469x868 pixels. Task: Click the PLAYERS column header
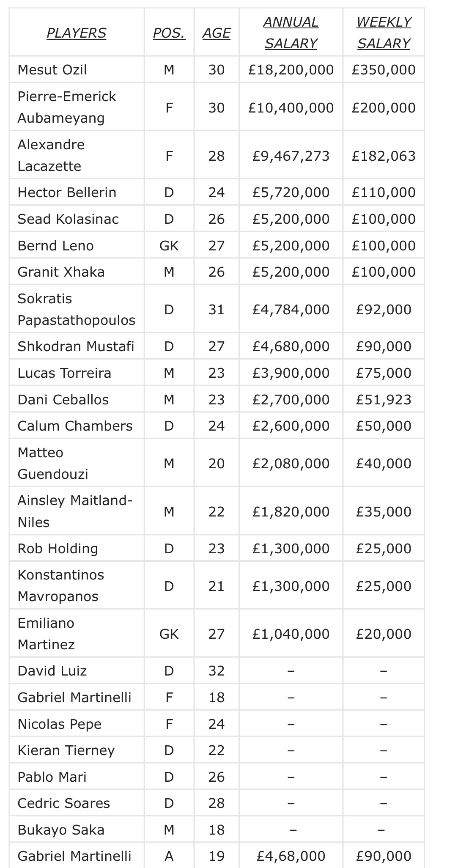pyautogui.click(x=76, y=33)
